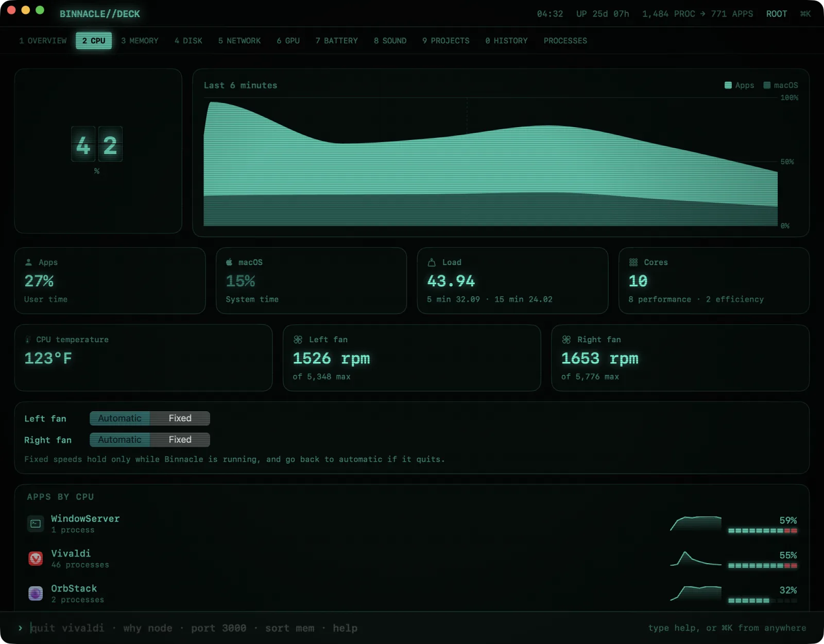Click the 'UP 25d 07h' uptime text
The image size is (824, 644).
coord(603,14)
